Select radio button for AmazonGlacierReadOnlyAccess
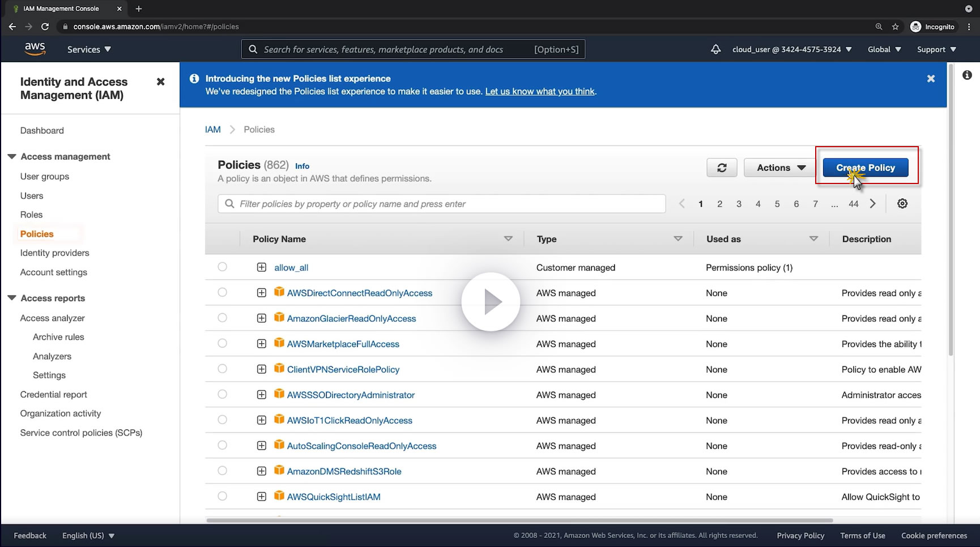The width and height of the screenshot is (980, 547). tap(222, 318)
